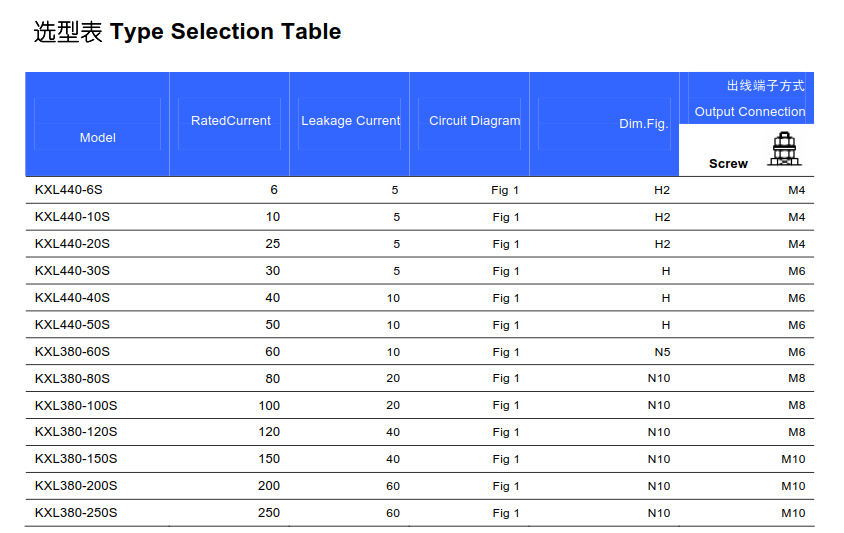The image size is (844, 533).
Task: Click Dim.Fig. H2 in KXL440-20S row
Action: tap(662, 244)
